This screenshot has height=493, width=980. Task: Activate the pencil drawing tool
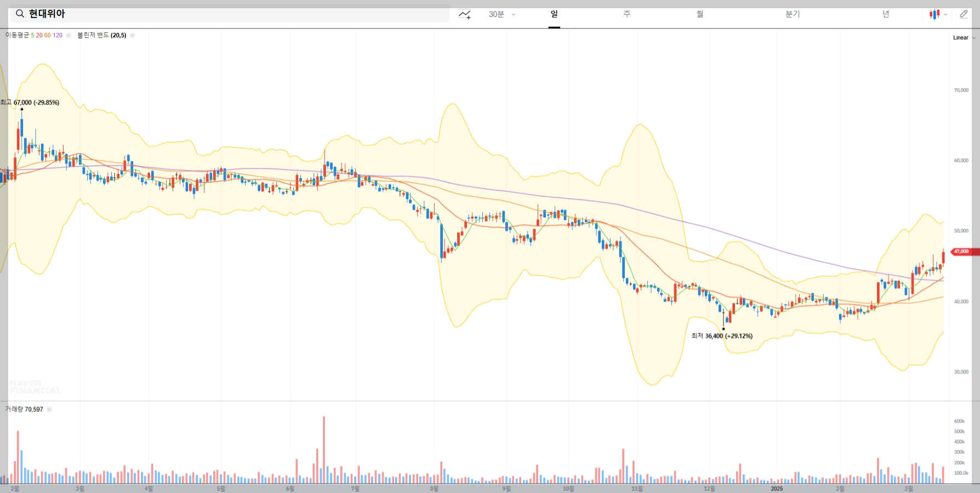pos(964,14)
